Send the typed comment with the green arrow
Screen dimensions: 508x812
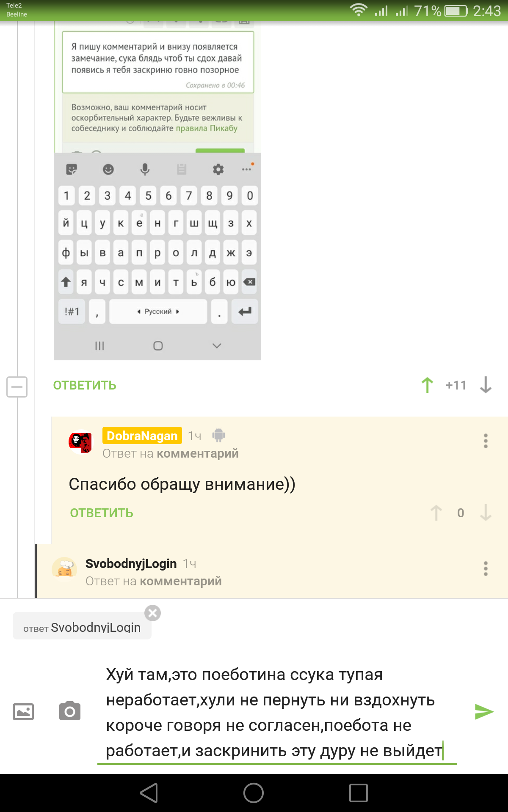pos(484,712)
